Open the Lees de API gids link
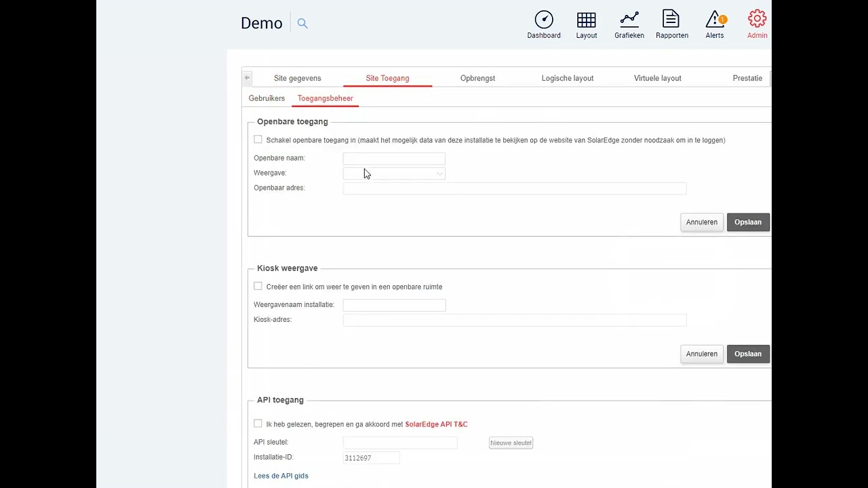Screen dimensions: 868x488 [281, 476]
